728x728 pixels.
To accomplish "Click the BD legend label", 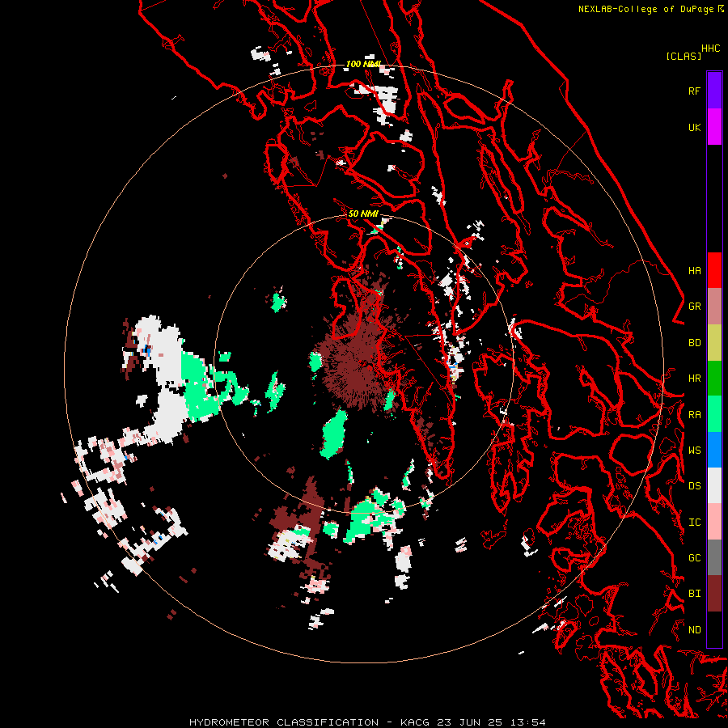I will coord(694,343).
